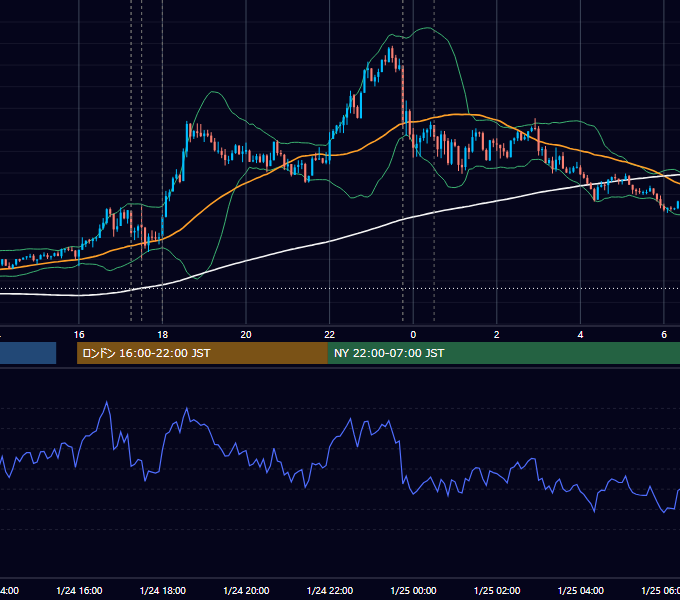Image resolution: width=680 pixels, height=600 pixels.
Task: Click the '1/25 04:00' date label
Action: click(581, 590)
